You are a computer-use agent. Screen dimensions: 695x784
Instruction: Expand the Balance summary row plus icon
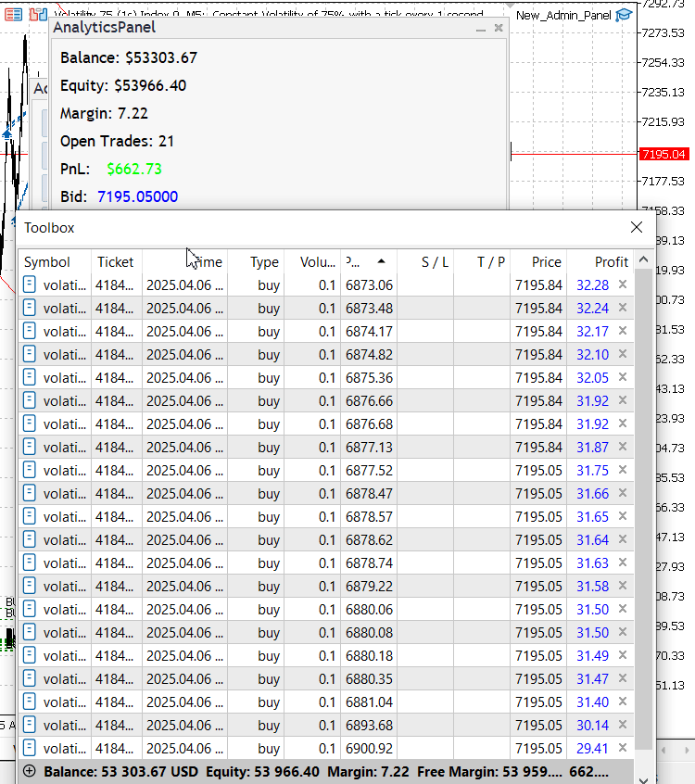click(x=30, y=771)
